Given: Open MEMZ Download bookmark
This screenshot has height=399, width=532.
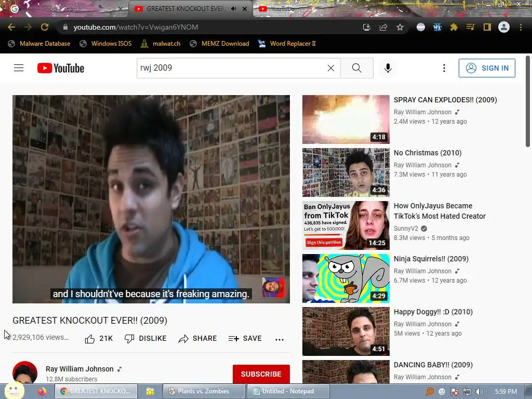Looking at the screenshot, I should tap(220, 44).
